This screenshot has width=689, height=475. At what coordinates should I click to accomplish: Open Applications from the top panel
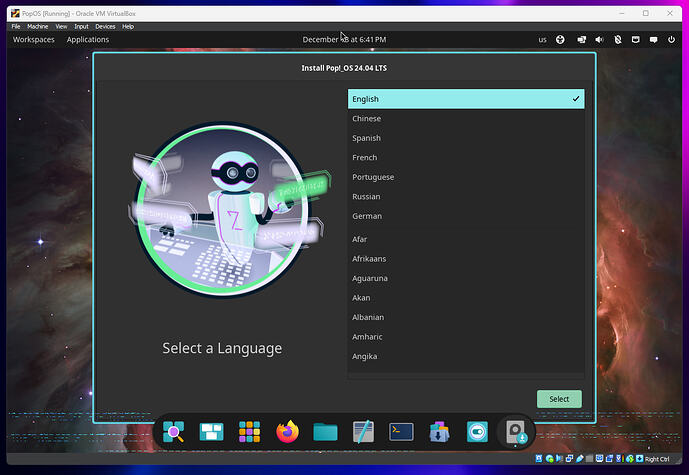pyautogui.click(x=88, y=40)
